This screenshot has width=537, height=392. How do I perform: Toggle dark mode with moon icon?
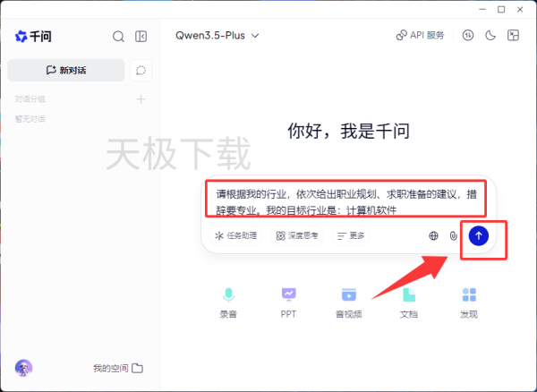pyautogui.click(x=490, y=36)
